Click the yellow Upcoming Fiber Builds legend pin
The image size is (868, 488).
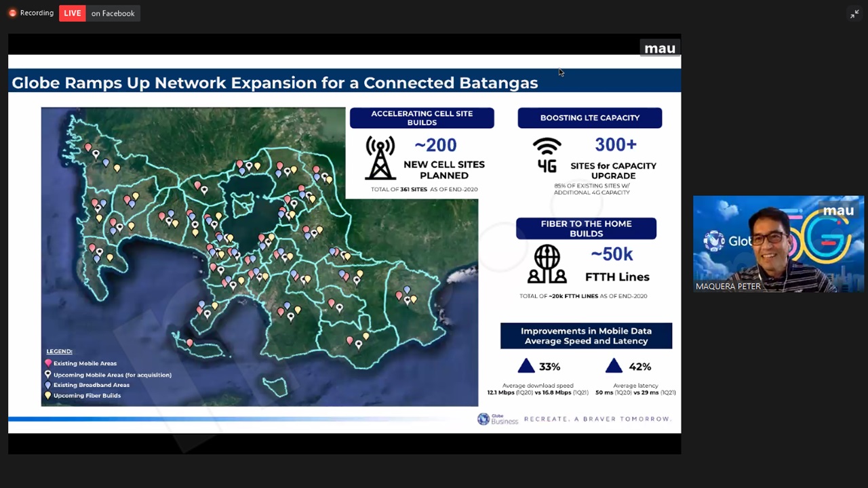click(x=48, y=395)
